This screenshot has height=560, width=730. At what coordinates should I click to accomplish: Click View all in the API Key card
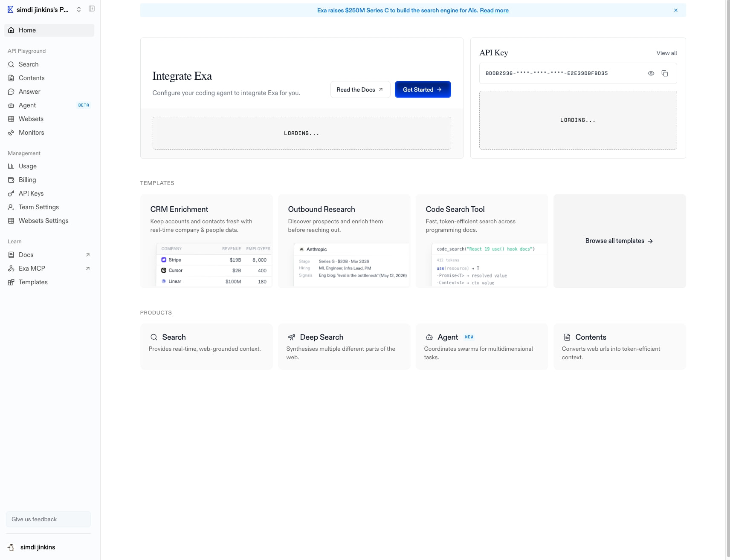click(666, 53)
